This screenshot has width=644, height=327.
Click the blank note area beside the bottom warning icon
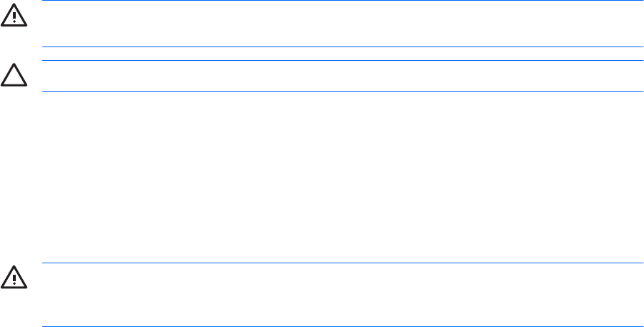pyautogui.click(x=342, y=294)
